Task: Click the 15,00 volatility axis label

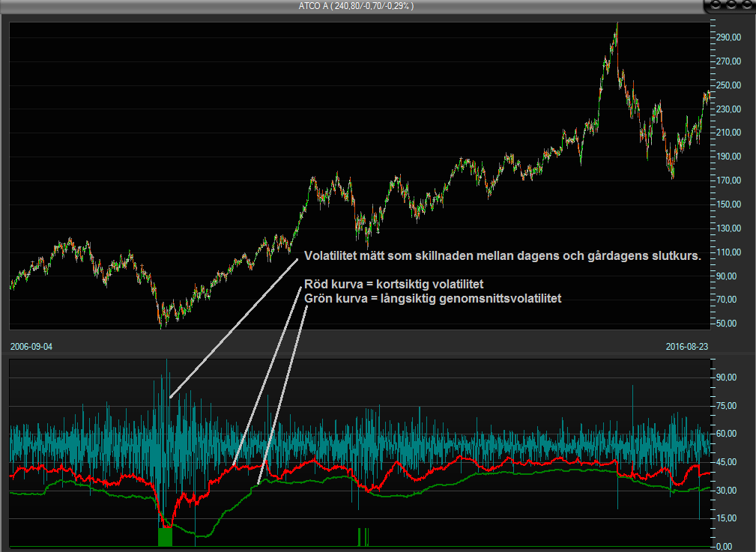Action: click(x=729, y=518)
